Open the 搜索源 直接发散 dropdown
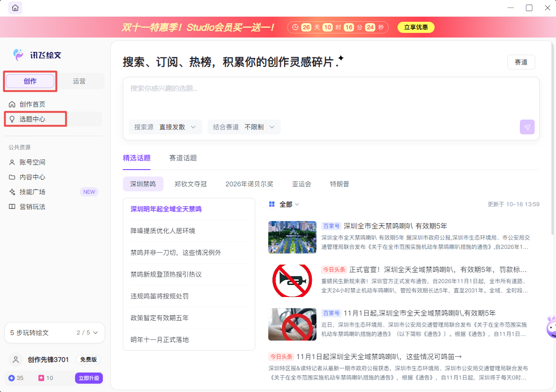 [x=165, y=127]
